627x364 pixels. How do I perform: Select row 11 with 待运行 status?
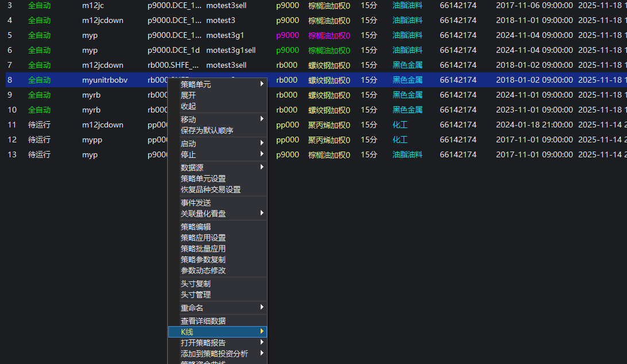coord(39,125)
